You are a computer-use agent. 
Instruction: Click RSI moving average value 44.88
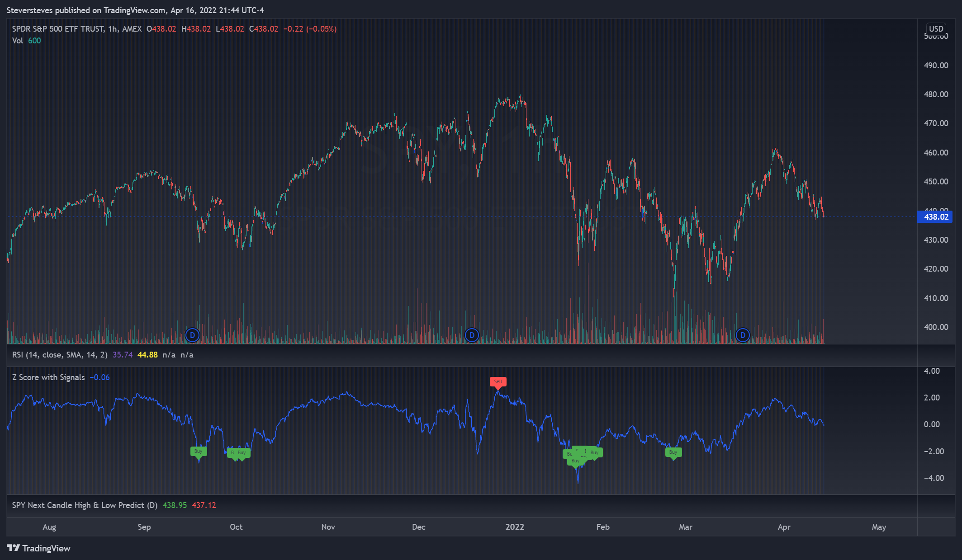point(147,355)
